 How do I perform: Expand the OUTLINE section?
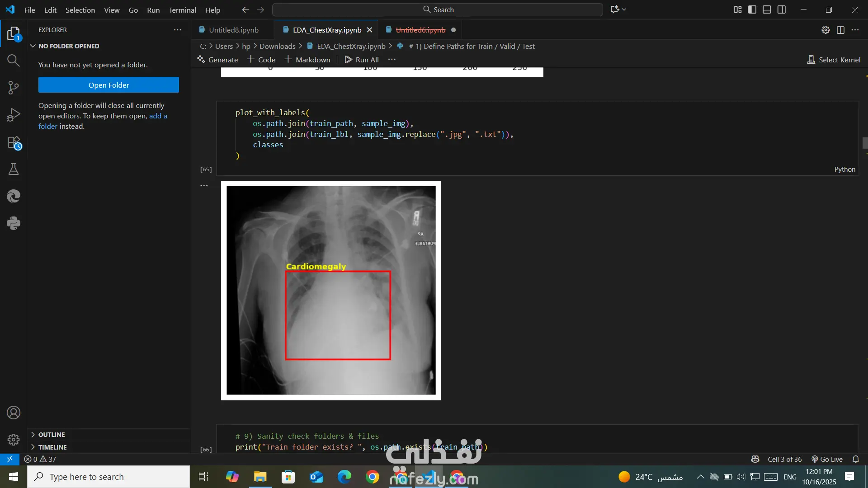[52, 434]
